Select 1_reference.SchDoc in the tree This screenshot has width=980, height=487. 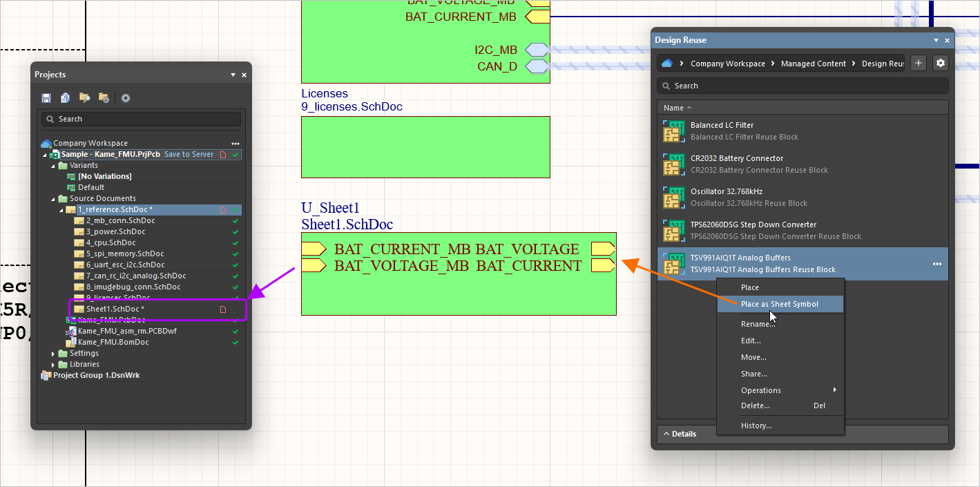[x=115, y=209]
